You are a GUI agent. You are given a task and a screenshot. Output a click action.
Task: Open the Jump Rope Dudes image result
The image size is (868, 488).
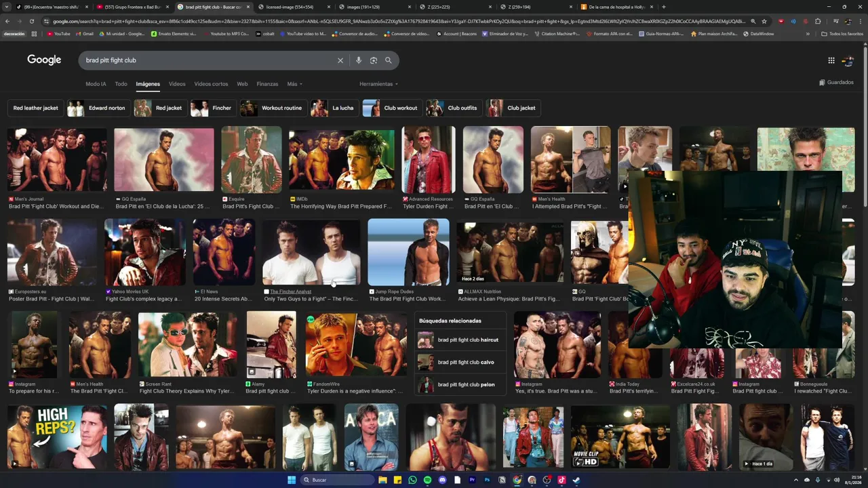tap(408, 252)
